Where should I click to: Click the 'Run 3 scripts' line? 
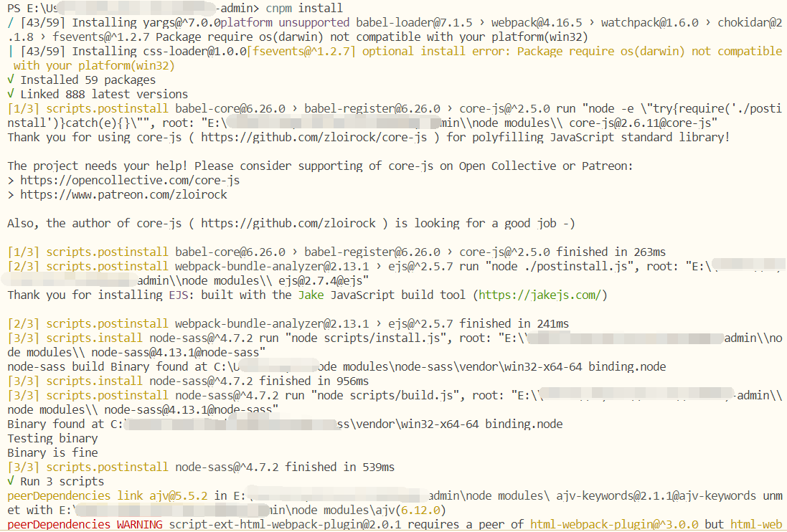(62, 481)
